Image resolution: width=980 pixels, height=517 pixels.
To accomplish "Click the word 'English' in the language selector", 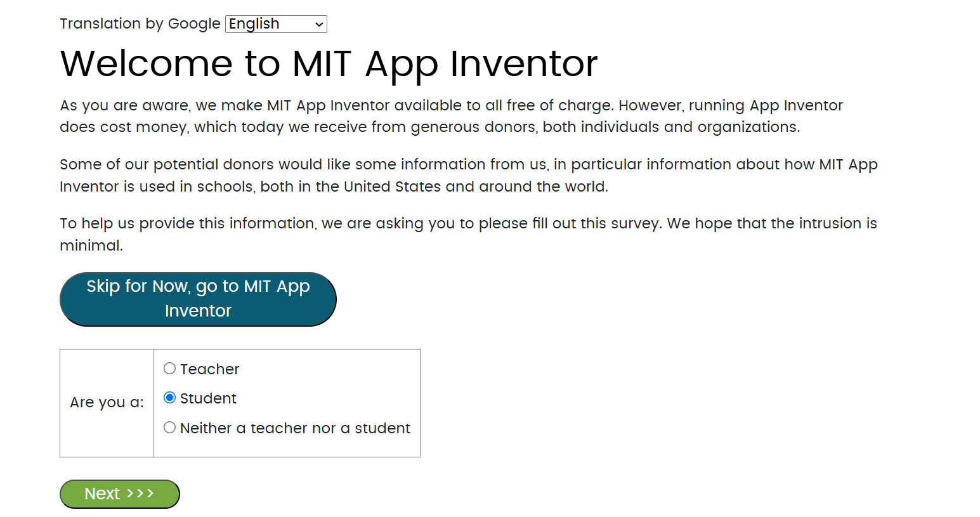I will click(254, 24).
